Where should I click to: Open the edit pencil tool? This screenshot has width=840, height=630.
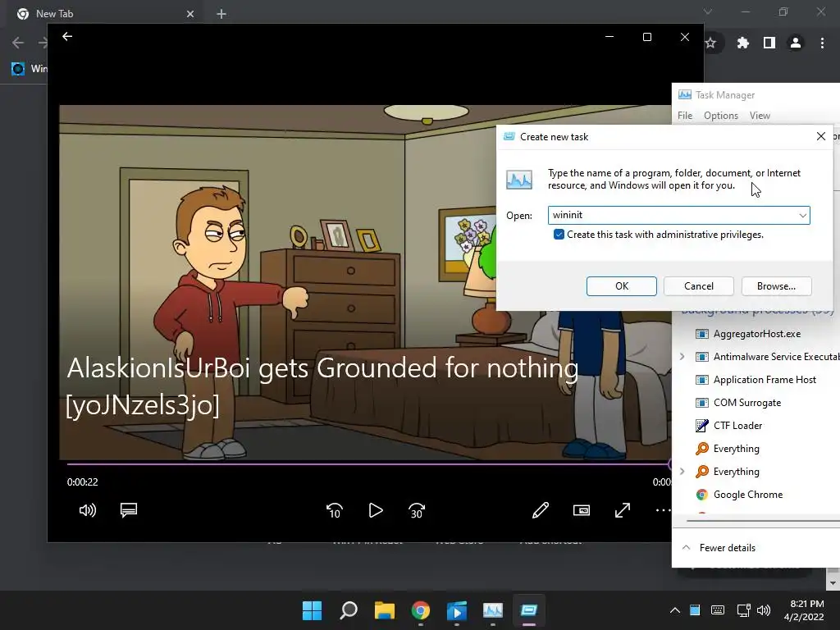coord(540,510)
